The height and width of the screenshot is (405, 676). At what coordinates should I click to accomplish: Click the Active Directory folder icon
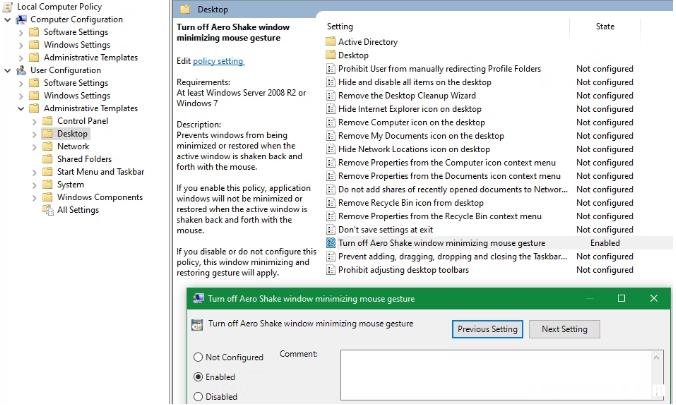(331, 42)
